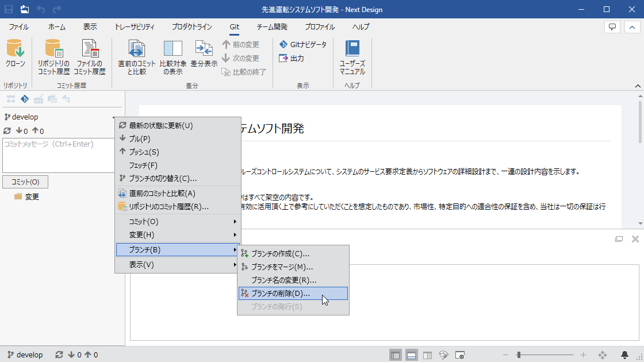
Task: Switch to the プロダクトライン tab
Action: tap(192, 27)
